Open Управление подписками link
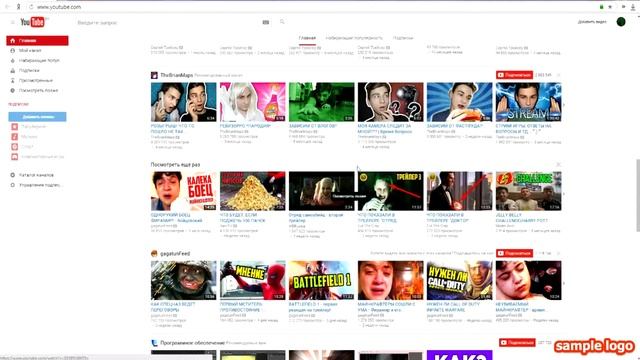The height and width of the screenshot is (360, 640). 40,185
